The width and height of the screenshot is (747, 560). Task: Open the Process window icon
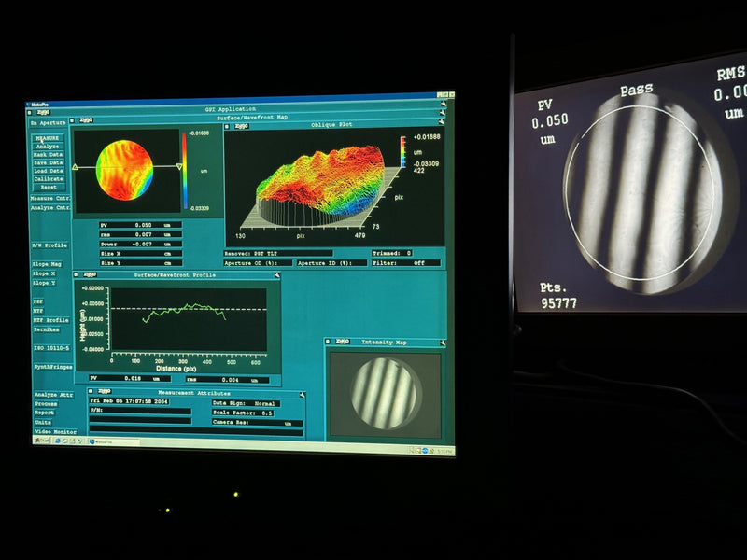coord(46,404)
